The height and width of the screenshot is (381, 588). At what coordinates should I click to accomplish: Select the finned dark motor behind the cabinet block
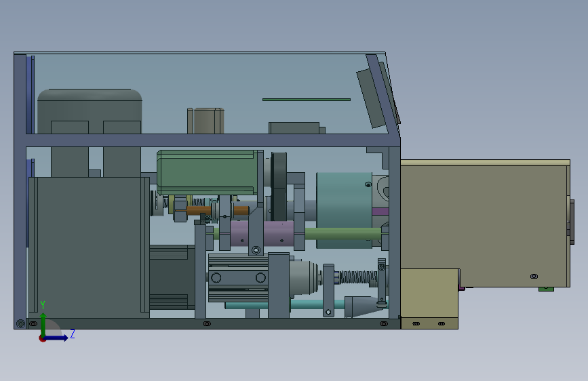[x=172, y=277]
